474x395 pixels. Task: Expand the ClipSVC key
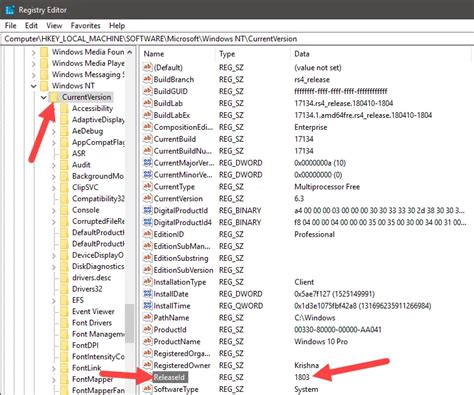[x=54, y=188]
